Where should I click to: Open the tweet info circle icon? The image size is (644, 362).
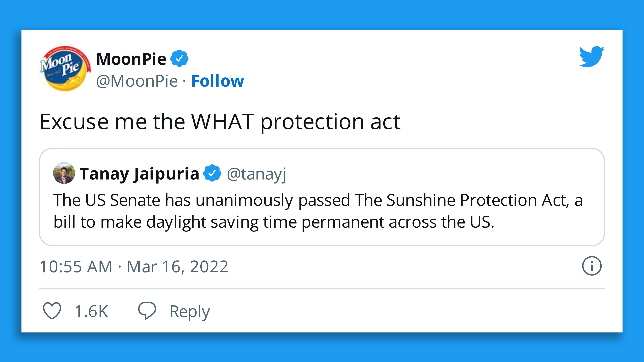click(x=592, y=266)
